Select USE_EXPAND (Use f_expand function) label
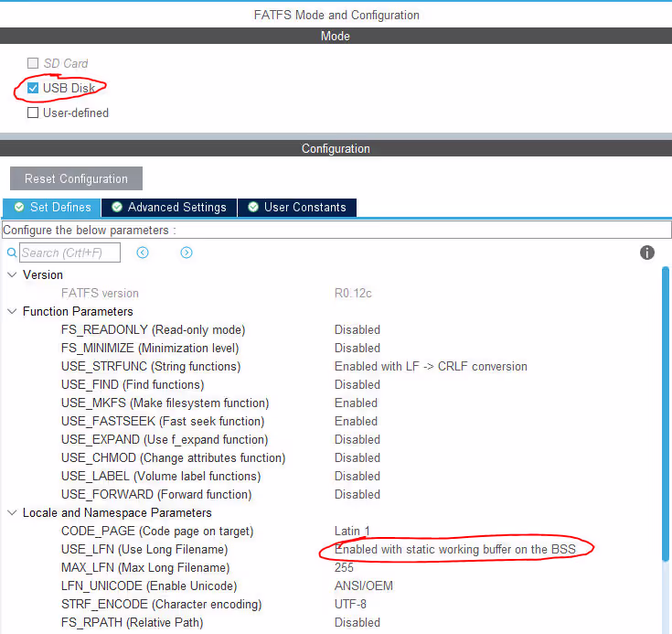Screen dimensions: 672x634 tap(165, 440)
